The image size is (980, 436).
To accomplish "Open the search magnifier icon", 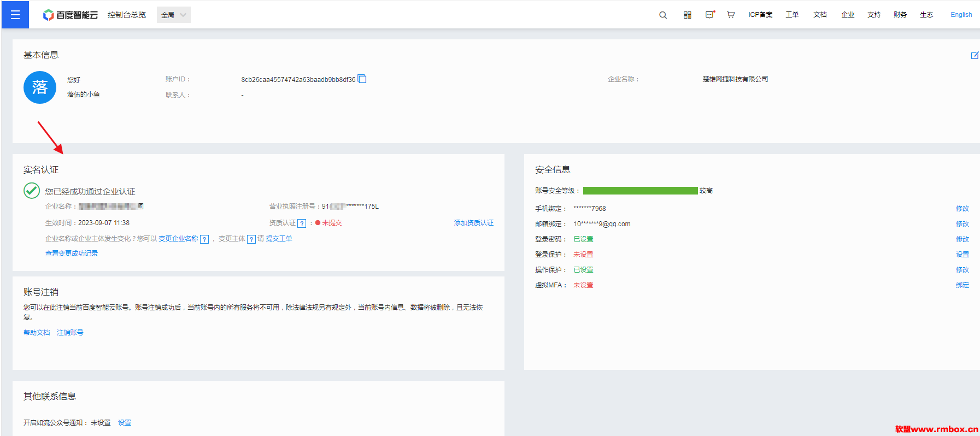I will [663, 15].
